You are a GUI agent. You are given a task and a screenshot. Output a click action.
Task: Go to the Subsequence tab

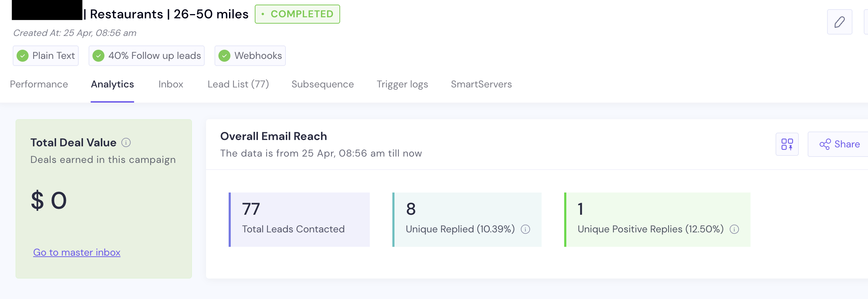pos(323,84)
